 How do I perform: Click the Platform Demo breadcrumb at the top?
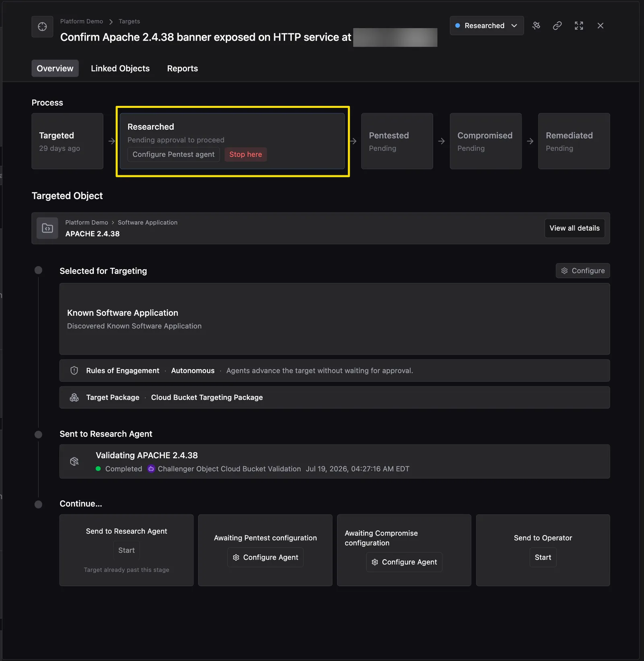point(81,21)
